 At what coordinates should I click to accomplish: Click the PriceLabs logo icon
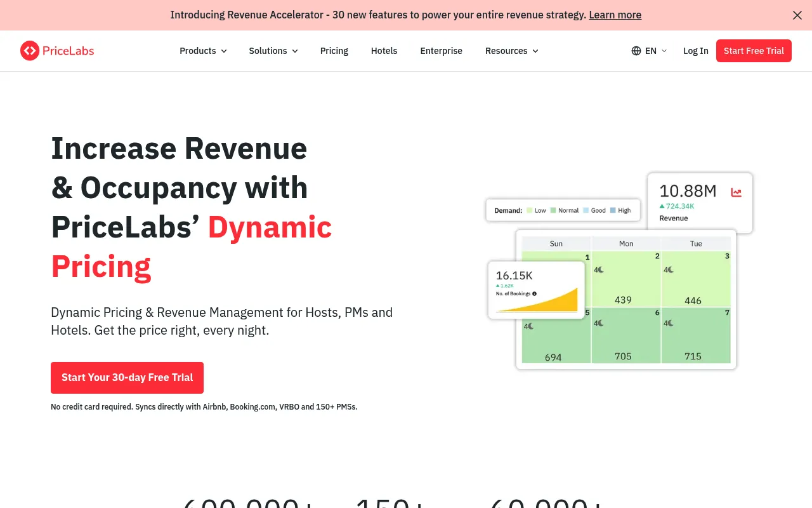click(30, 51)
